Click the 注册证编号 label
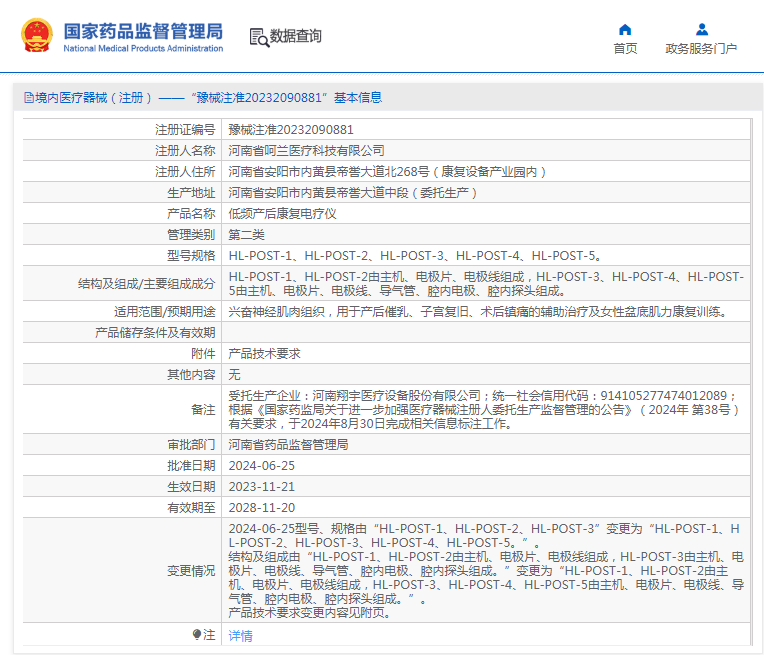 point(185,130)
